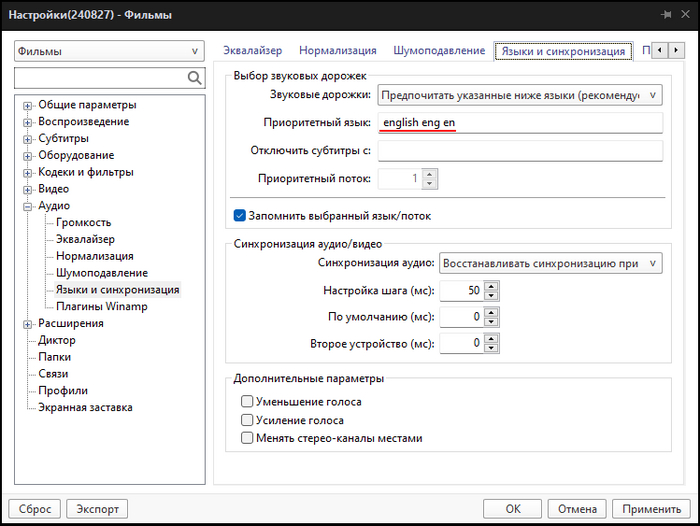
Task: Increase the Настройка шага value
Action: [x=491, y=285]
